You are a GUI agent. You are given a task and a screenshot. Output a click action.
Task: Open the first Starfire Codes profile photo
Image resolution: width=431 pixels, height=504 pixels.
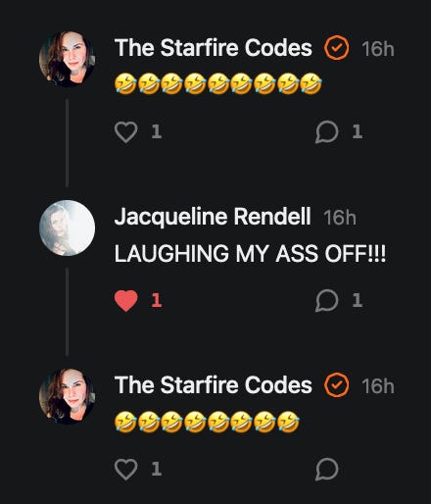pyautogui.click(x=67, y=59)
